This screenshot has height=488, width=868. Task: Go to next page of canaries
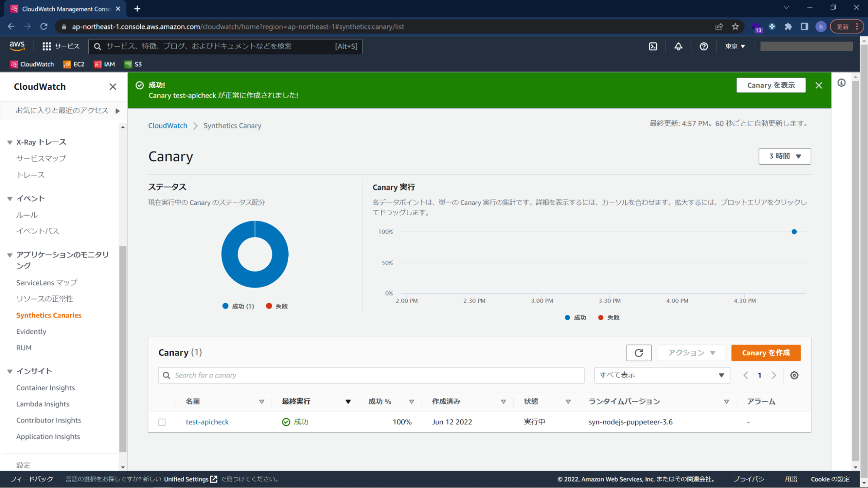(x=774, y=376)
